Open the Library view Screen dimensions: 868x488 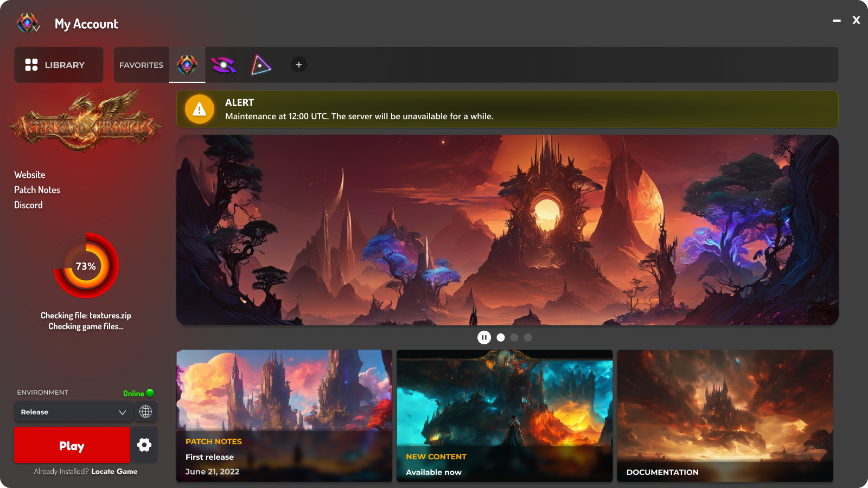(59, 65)
